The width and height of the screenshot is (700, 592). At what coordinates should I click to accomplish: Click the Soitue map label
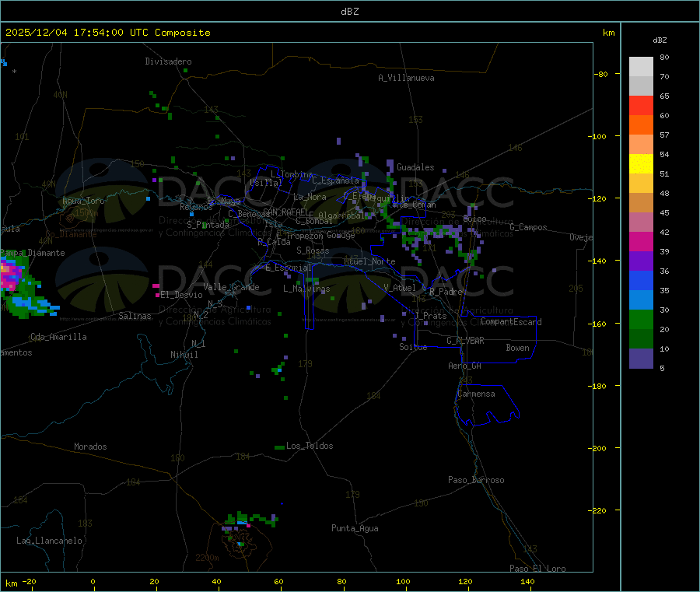(414, 347)
